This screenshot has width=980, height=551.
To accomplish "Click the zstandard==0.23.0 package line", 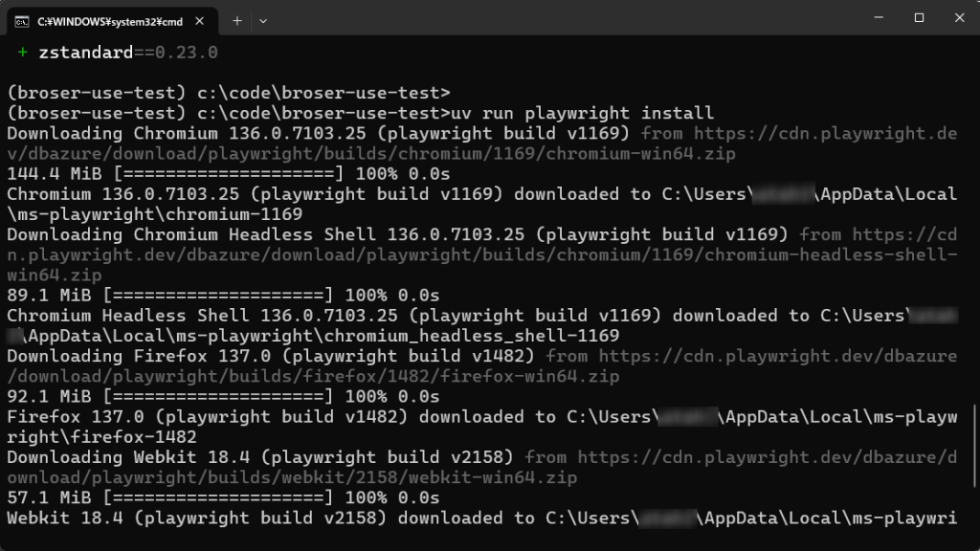I will click(128, 53).
